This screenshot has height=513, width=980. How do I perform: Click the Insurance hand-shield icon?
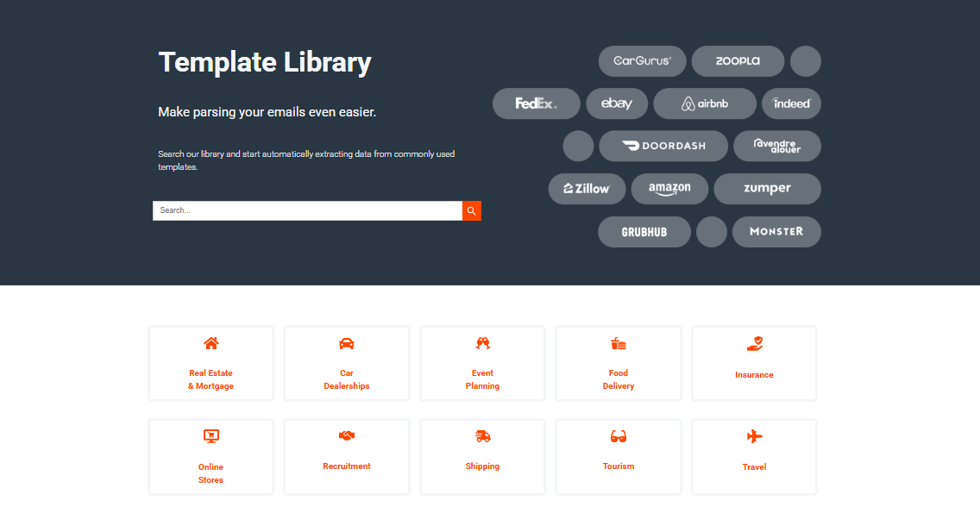[754, 344]
